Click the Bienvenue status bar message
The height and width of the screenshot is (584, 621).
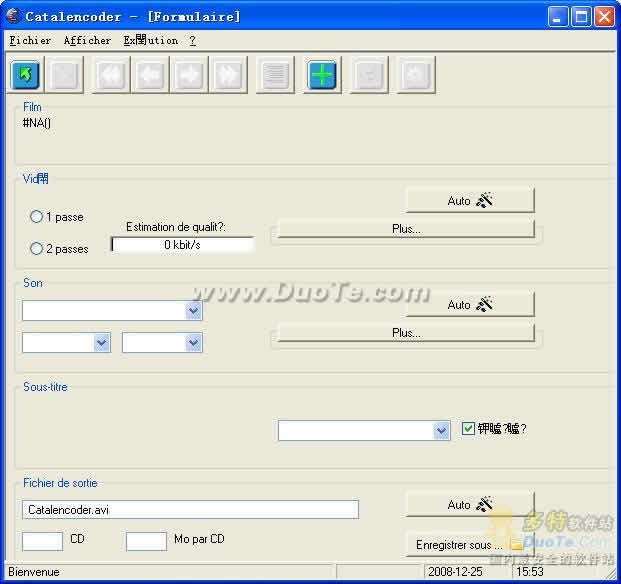34,572
